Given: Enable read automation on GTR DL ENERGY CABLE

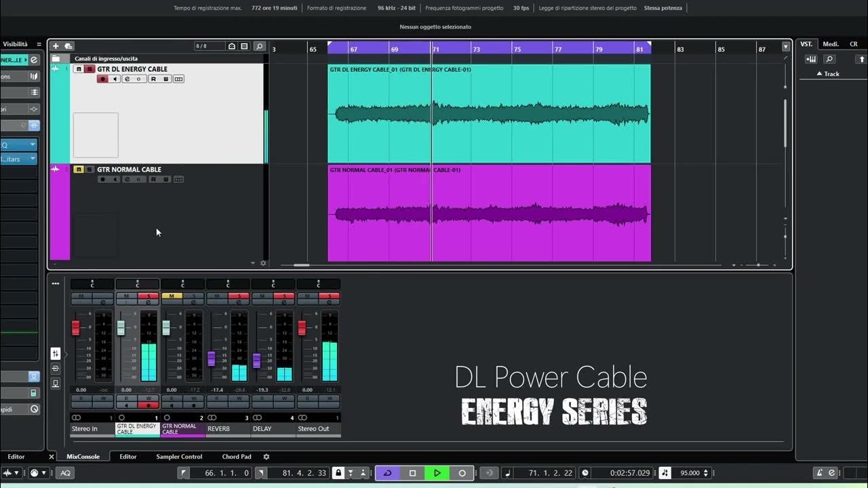Looking at the screenshot, I should pos(153,79).
